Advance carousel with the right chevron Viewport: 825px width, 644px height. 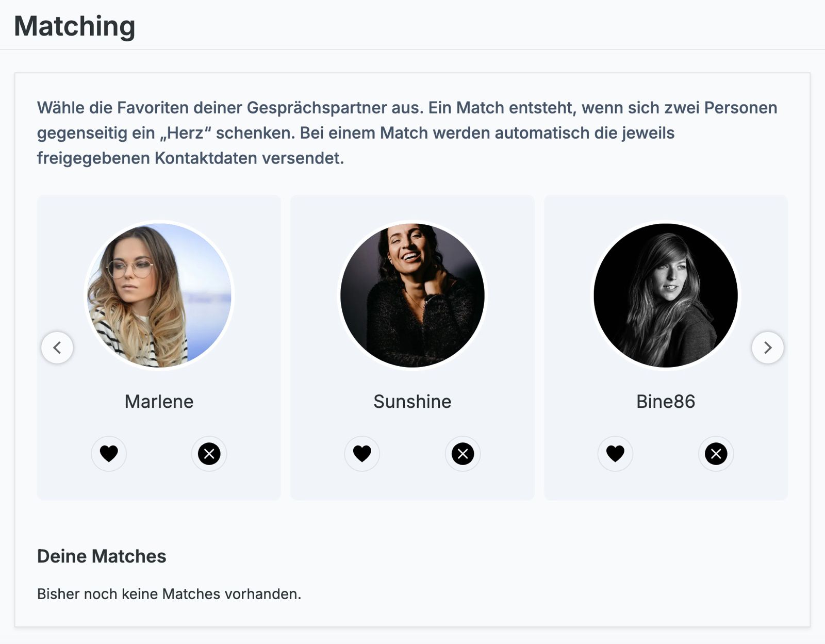click(767, 348)
